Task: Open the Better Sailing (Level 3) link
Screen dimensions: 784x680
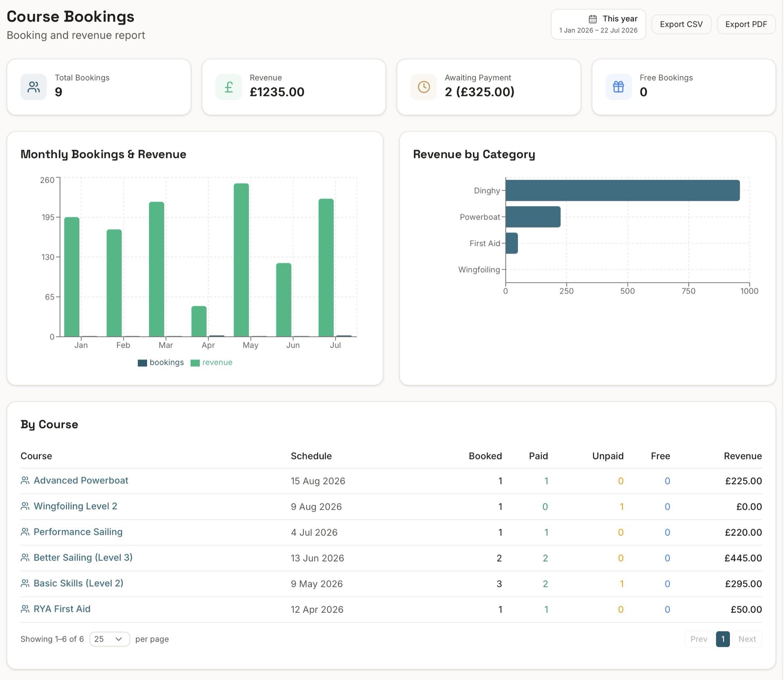Action: [83, 557]
